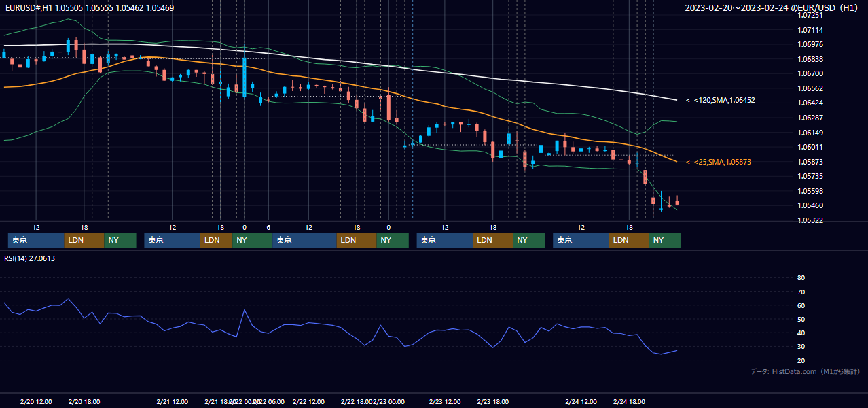868x408 pixels.
Task: Click the RSI scale value 20
Action: point(801,360)
